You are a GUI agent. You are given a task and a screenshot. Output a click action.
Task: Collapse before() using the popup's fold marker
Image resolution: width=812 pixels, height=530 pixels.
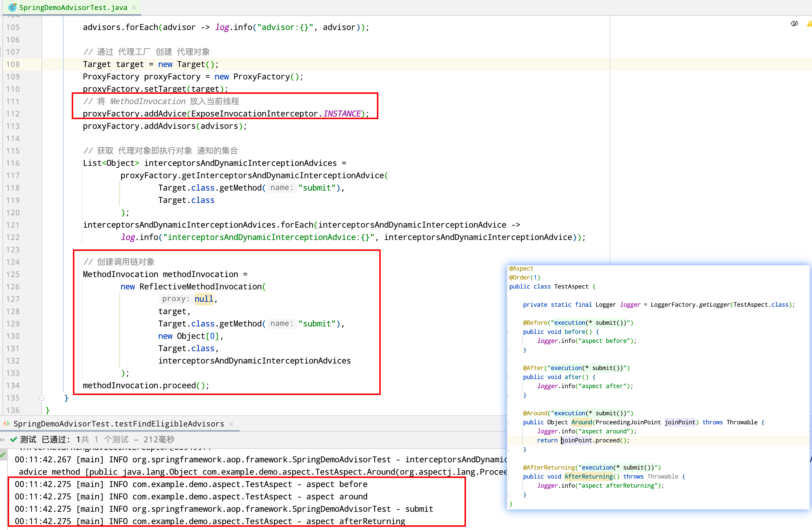click(x=508, y=332)
